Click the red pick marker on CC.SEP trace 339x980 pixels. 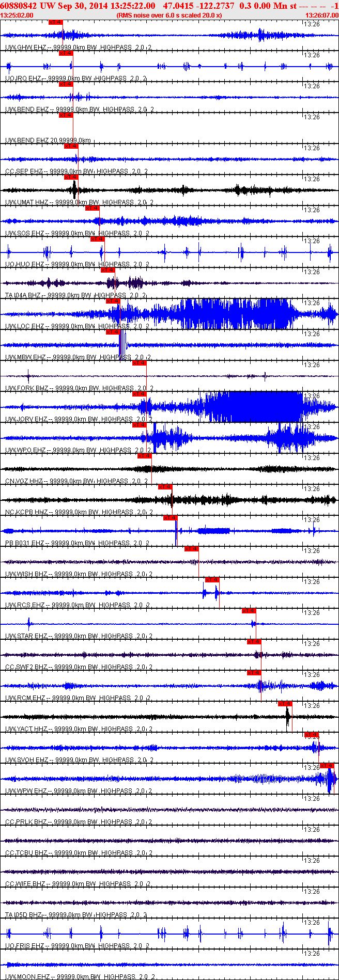pos(71,146)
